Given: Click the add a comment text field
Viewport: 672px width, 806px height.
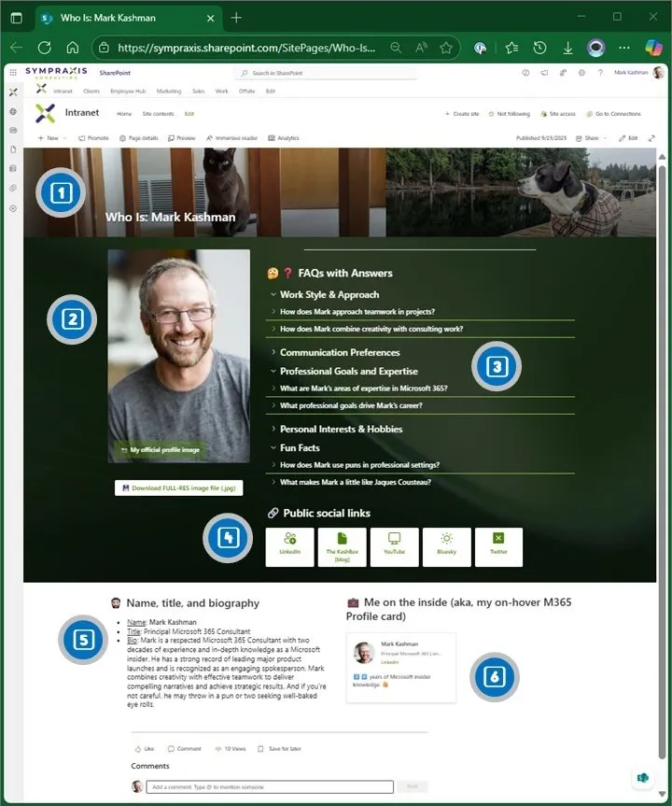Looking at the screenshot, I should coord(271,787).
